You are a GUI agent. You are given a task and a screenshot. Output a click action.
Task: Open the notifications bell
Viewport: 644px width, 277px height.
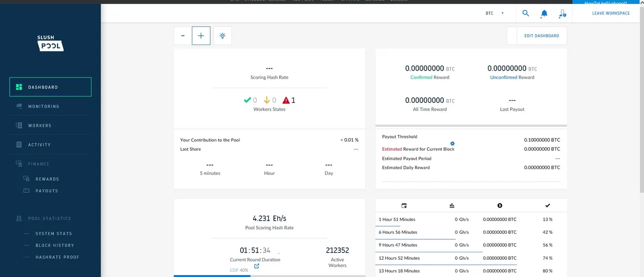(544, 14)
